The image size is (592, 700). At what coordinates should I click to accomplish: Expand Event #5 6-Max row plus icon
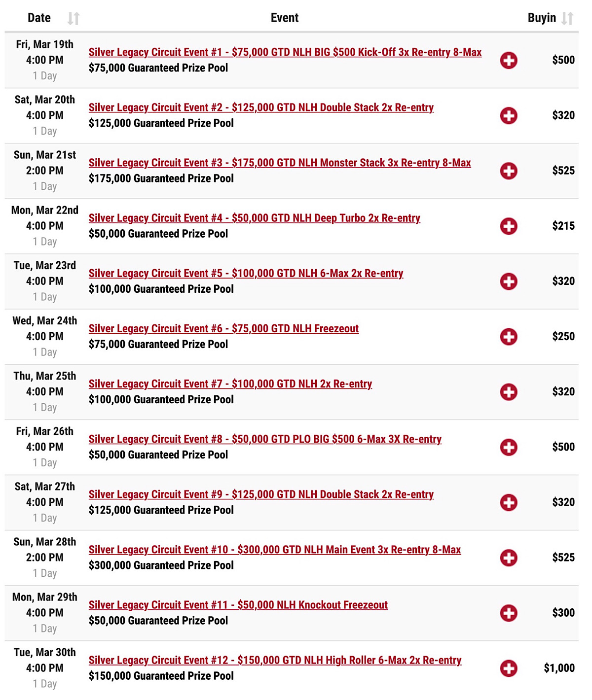point(509,281)
